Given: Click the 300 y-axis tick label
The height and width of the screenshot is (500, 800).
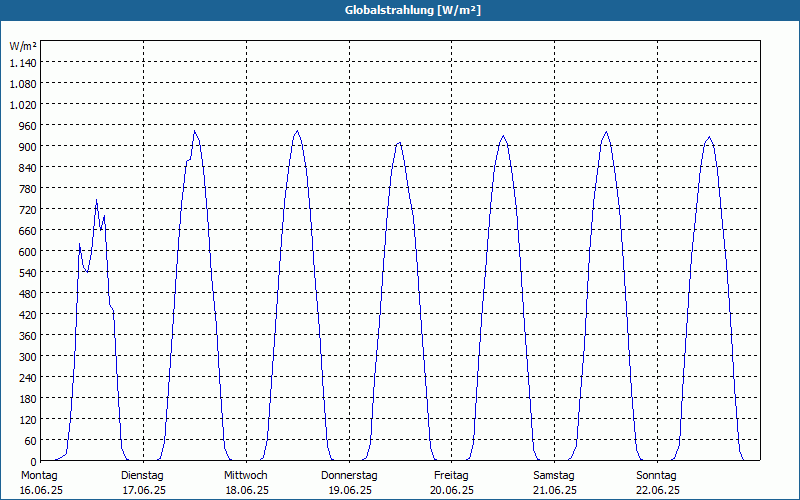Looking at the screenshot, I should pos(29,357).
